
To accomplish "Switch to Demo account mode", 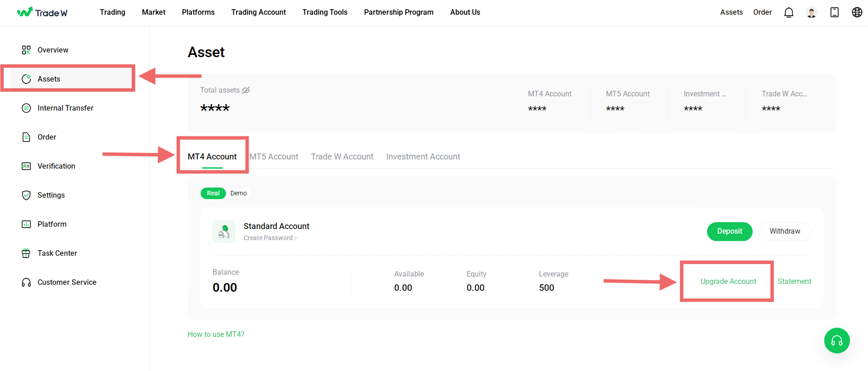I will pyautogui.click(x=238, y=193).
